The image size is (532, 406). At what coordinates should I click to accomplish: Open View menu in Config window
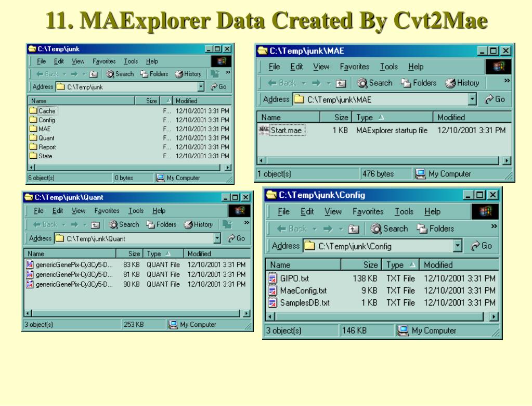coord(333,211)
